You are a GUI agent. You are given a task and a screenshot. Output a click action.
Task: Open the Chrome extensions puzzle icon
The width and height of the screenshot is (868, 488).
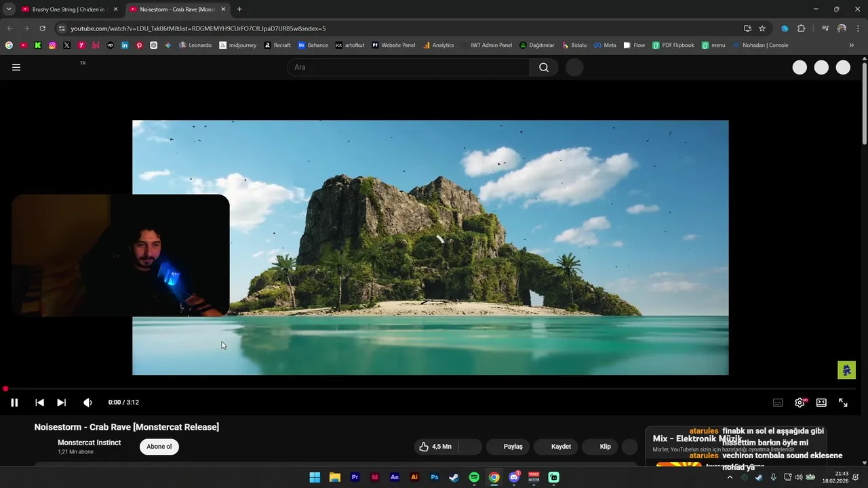pos(802,28)
